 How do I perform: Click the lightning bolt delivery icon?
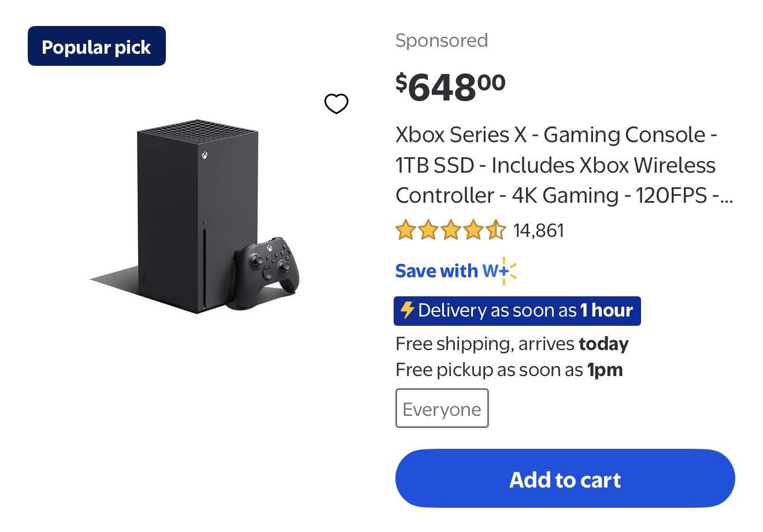(407, 310)
